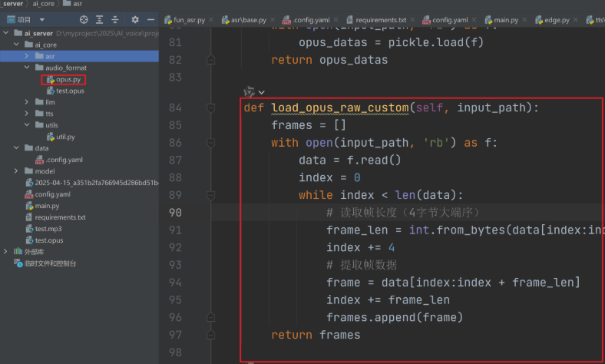Collapse the audio_format folder
Image resolution: width=605 pixels, height=364 pixels.
(27, 68)
